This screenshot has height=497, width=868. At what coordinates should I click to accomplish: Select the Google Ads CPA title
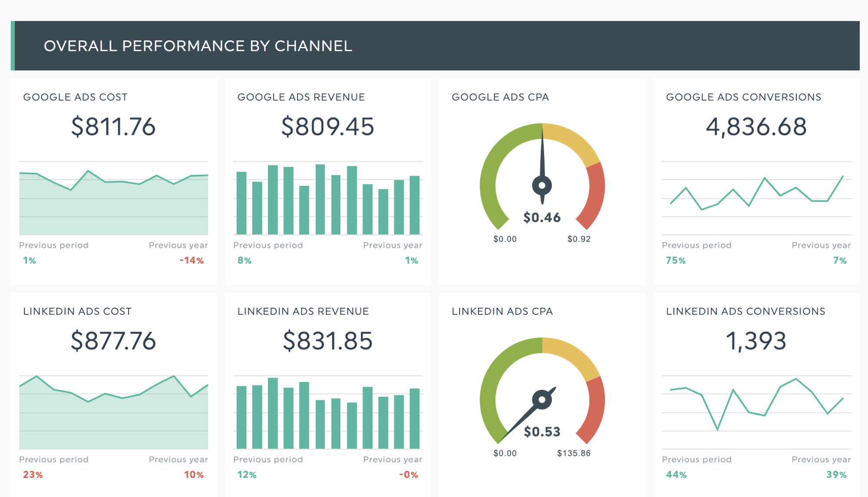(500, 97)
